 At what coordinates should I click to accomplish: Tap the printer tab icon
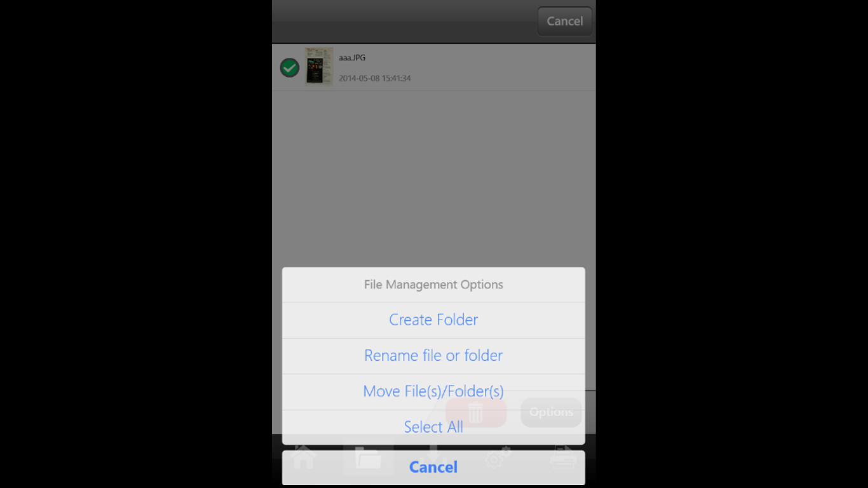pyautogui.click(x=564, y=457)
